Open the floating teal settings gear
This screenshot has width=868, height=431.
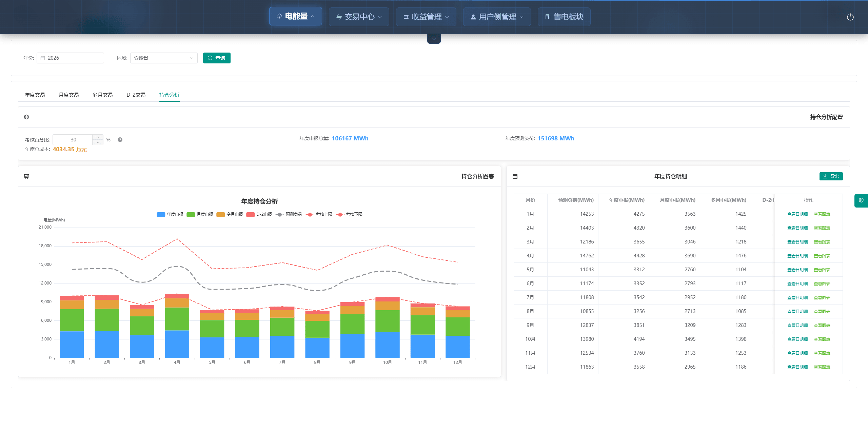pyautogui.click(x=861, y=200)
